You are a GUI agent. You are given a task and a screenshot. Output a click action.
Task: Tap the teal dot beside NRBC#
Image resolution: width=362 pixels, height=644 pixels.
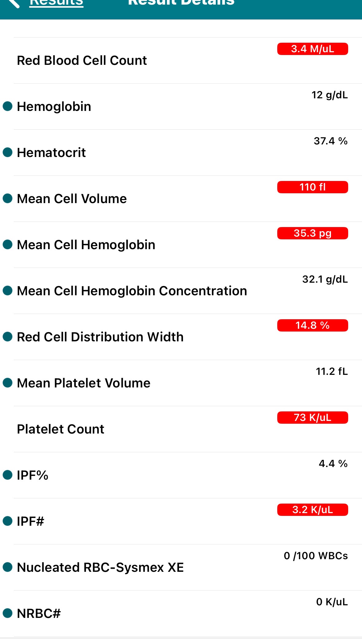[x=7, y=613]
